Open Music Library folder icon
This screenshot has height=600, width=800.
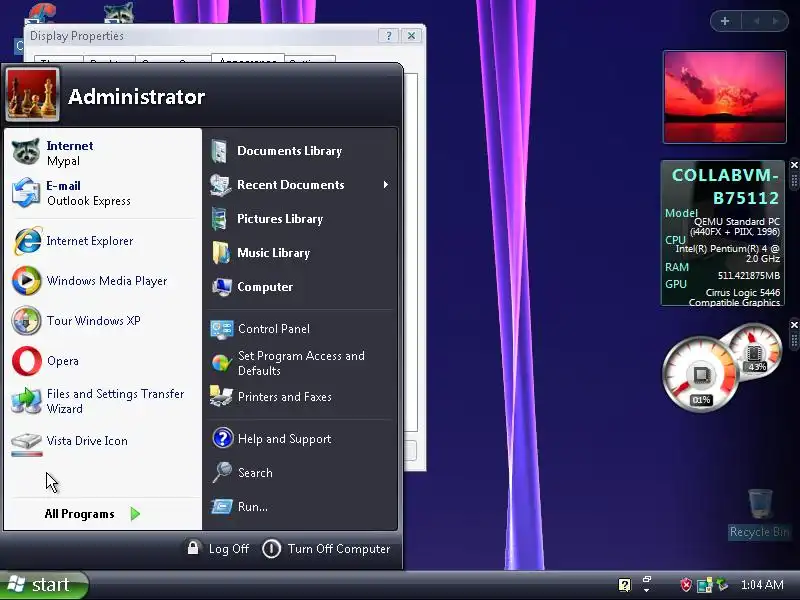pos(221,253)
